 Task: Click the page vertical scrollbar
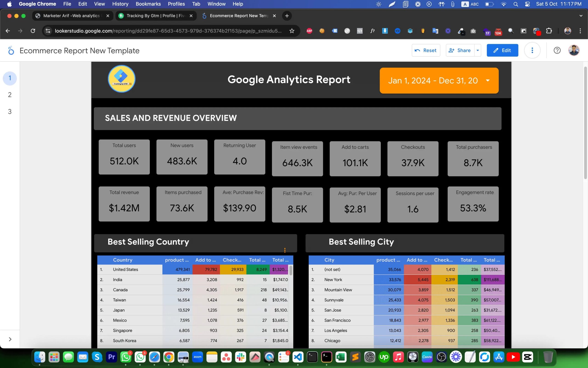pos(585,123)
